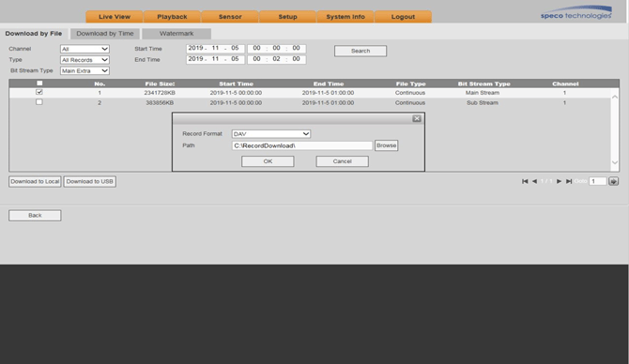Click file size 2341728KB cell

(x=160, y=93)
